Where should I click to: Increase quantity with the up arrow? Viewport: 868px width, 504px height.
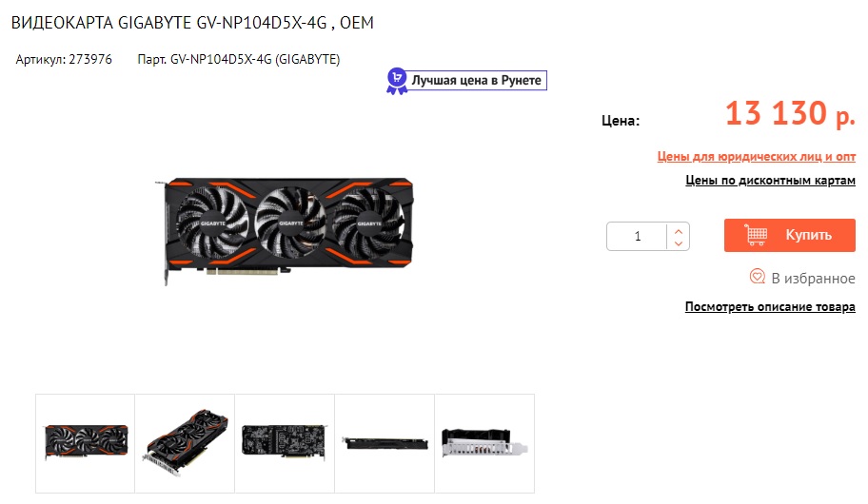(679, 231)
